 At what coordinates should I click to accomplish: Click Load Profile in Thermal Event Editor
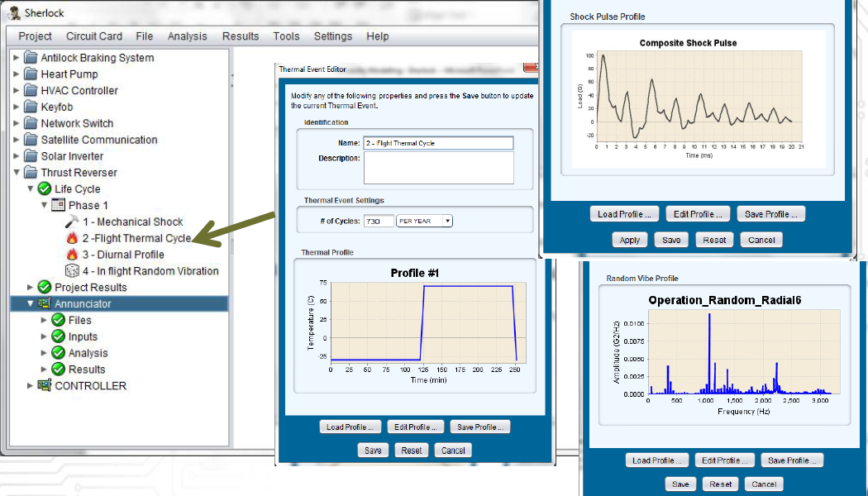pos(350,427)
